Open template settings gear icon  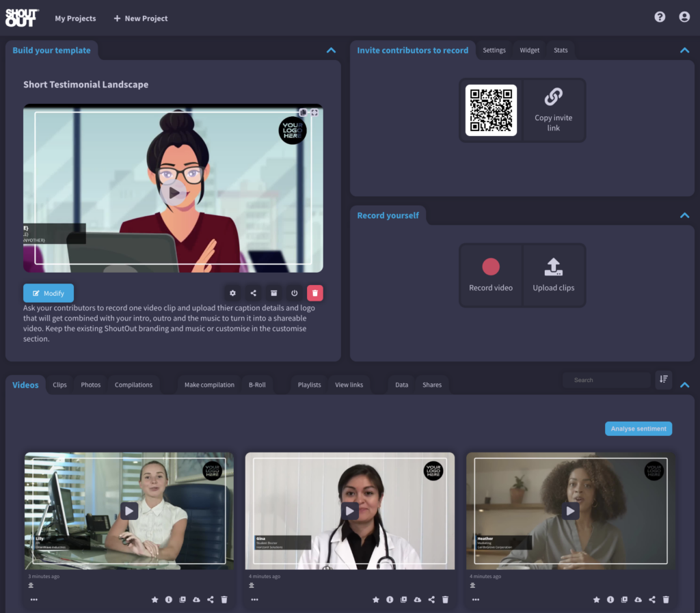(x=232, y=293)
